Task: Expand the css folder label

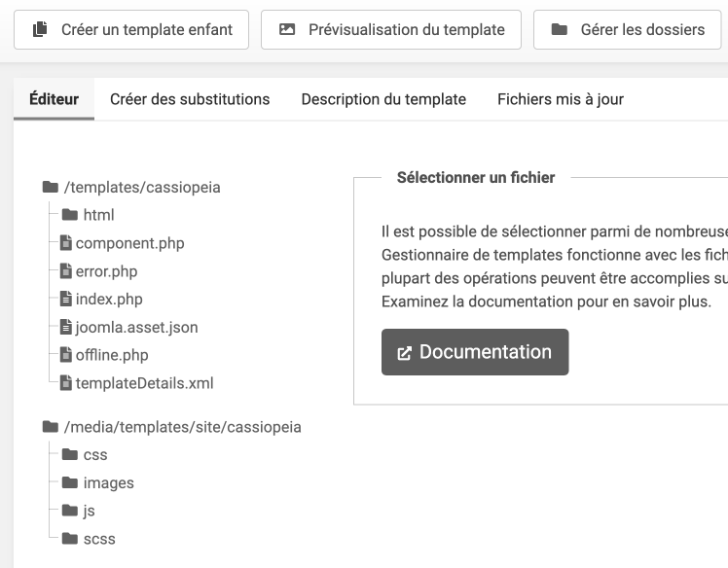Action: coord(95,455)
